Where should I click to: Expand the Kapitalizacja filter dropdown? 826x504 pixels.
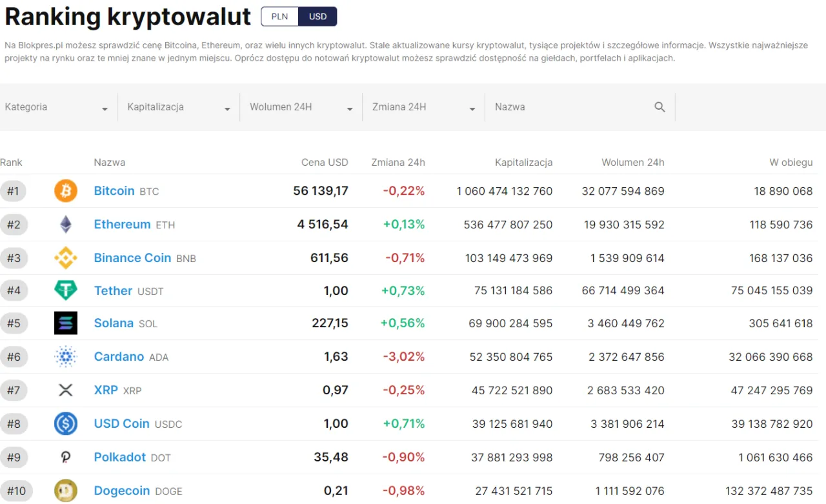tap(178, 106)
